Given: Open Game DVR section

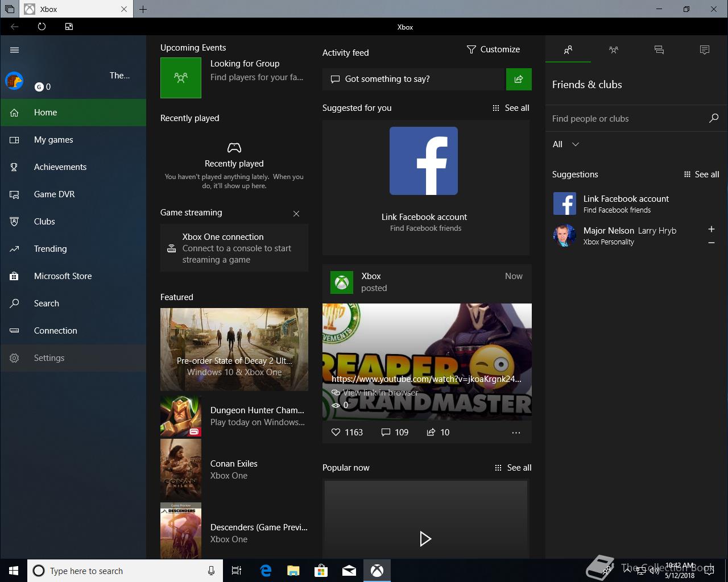Looking at the screenshot, I should coord(73,194).
